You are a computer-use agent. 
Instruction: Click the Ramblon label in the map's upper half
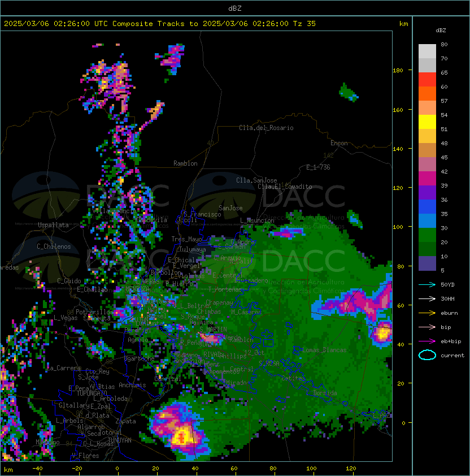tap(185, 163)
